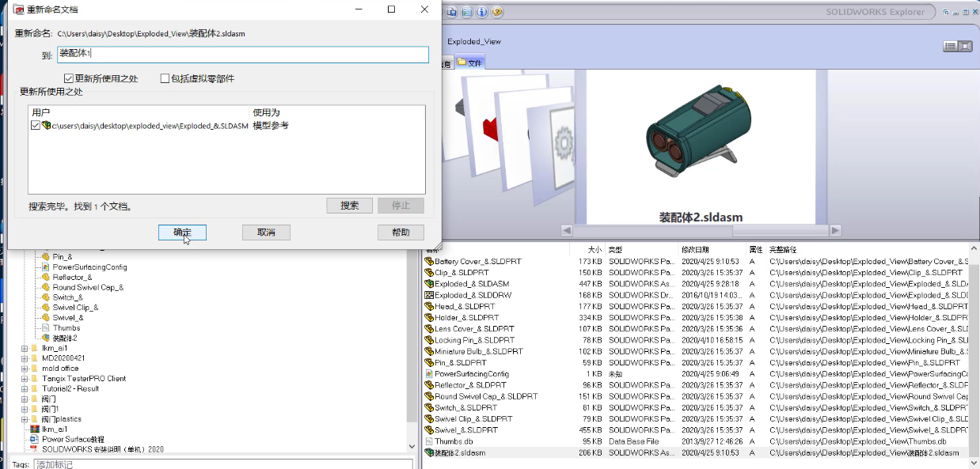This screenshot has width=980, height=469.
Task: Select Battery Cover_&.SLDPRT file icon in list
Action: click(429, 262)
